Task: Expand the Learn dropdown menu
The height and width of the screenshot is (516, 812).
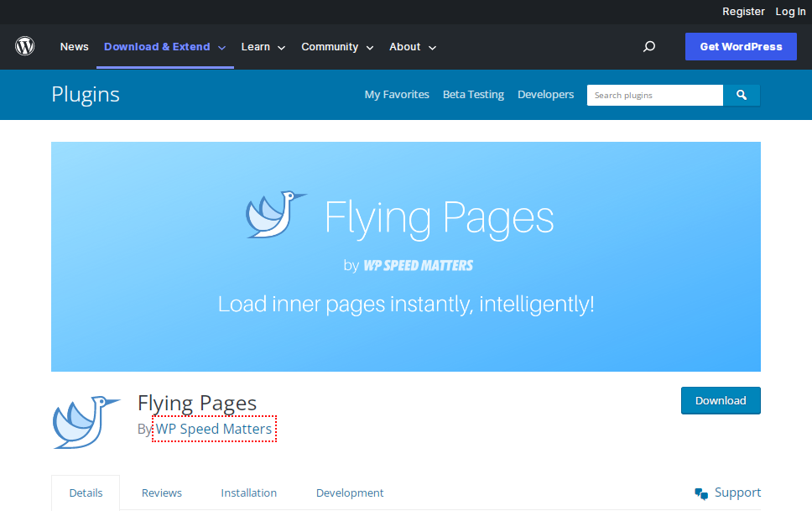Action: [x=263, y=47]
